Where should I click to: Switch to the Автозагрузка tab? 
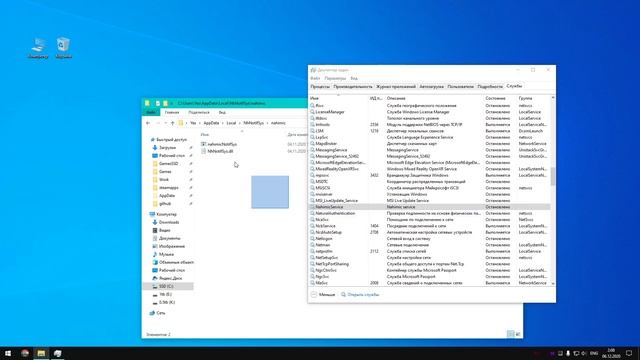[x=431, y=87]
